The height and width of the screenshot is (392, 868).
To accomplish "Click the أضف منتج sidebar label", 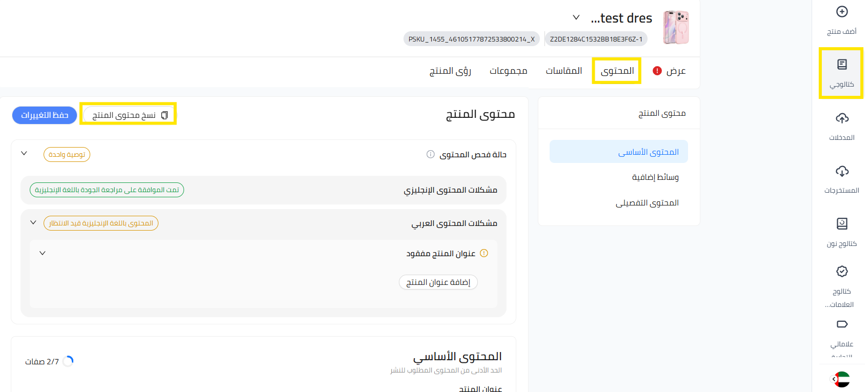I will click(842, 31).
